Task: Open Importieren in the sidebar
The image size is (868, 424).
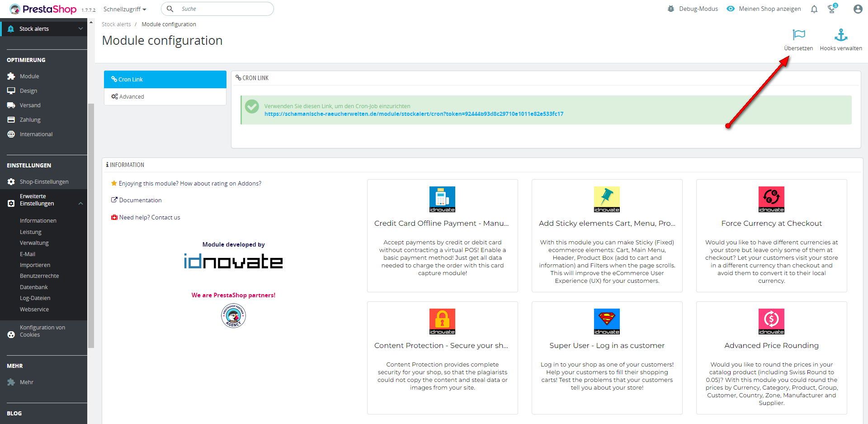Action: point(35,265)
